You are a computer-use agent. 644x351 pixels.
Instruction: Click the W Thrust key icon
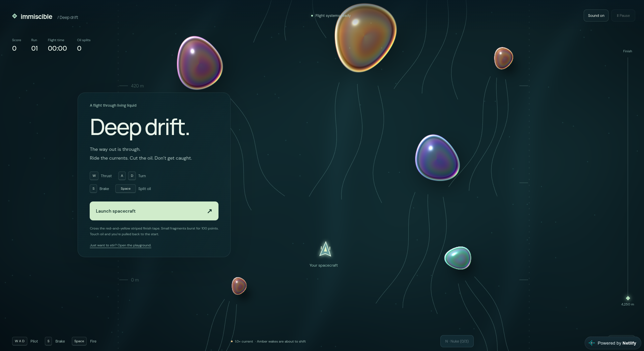point(94,176)
